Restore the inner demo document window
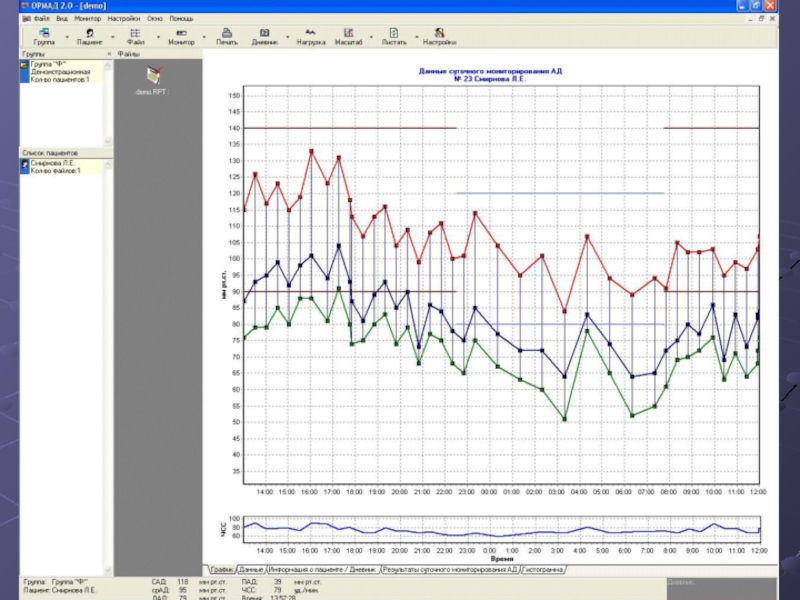 [x=761, y=18]
